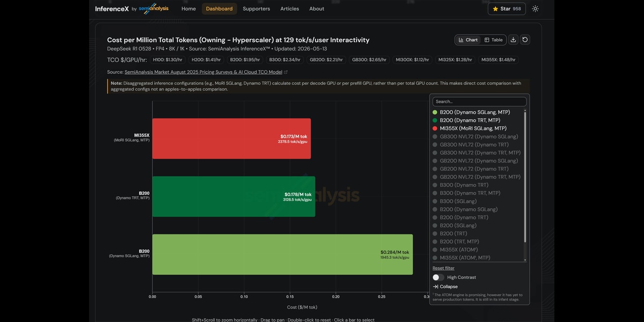This screenshot has width=644, height=322.
Task: Click the MI355X y-axis label
Action: pyautogui.click(x=142, y=135)
